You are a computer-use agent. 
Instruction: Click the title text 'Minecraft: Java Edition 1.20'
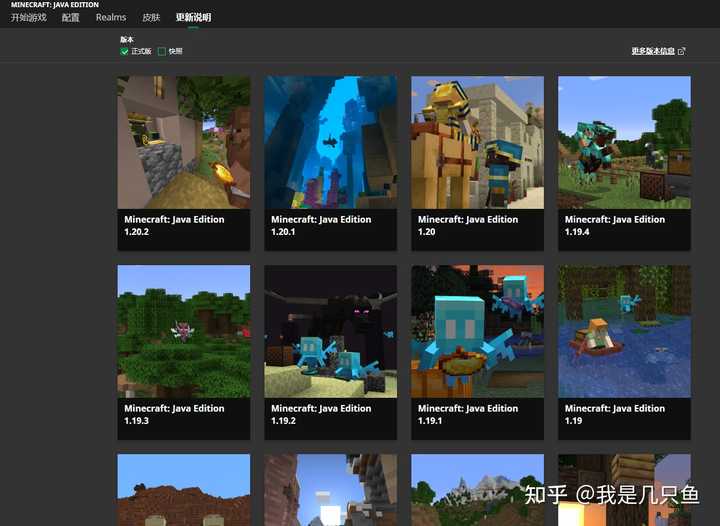468,225
